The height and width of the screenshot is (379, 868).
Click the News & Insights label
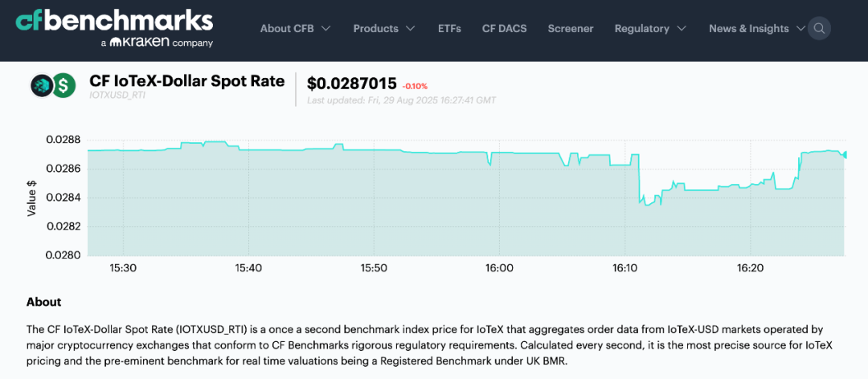(x=748, y=29)
